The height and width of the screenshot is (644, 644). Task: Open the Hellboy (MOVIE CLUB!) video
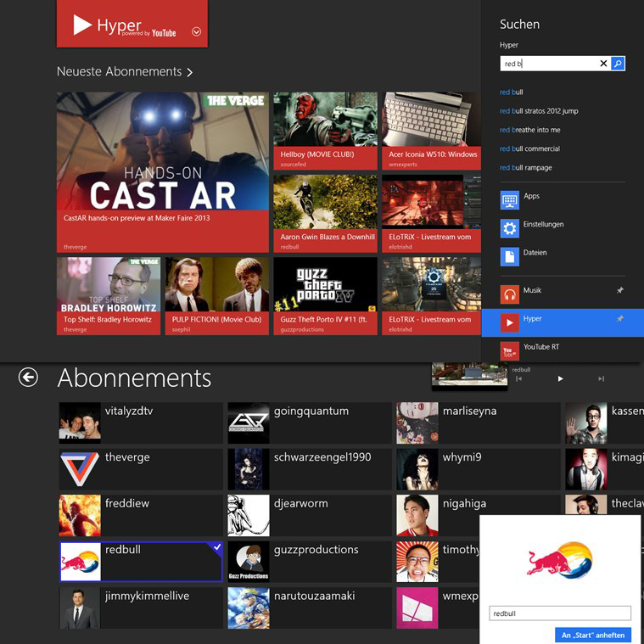(325, 131)
